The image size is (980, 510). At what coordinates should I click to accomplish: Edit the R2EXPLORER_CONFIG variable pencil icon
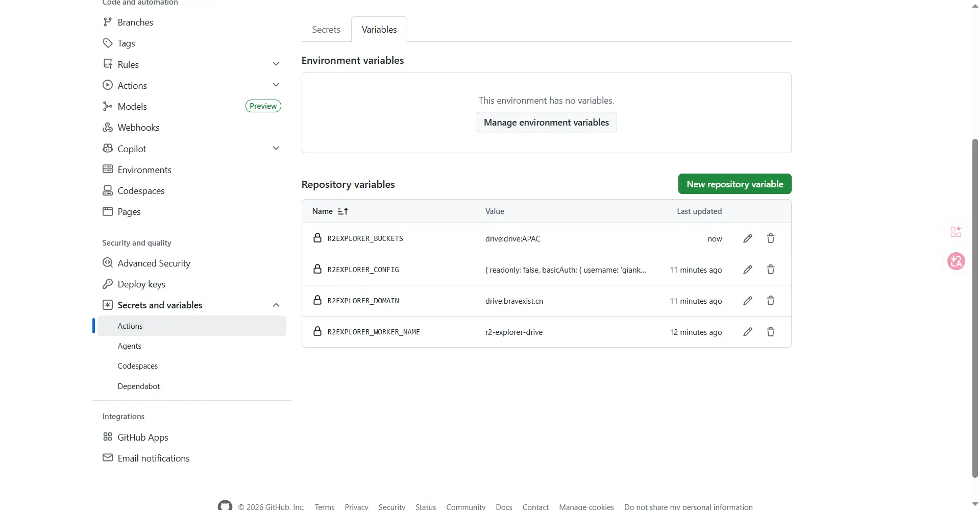pyautogui.click(x=748, y=270)
